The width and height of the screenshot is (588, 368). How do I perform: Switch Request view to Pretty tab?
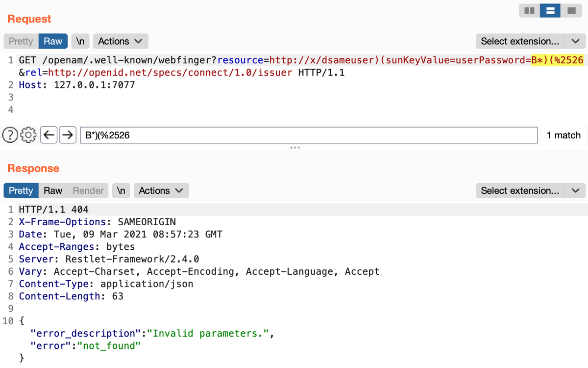[x=21, y=41]
